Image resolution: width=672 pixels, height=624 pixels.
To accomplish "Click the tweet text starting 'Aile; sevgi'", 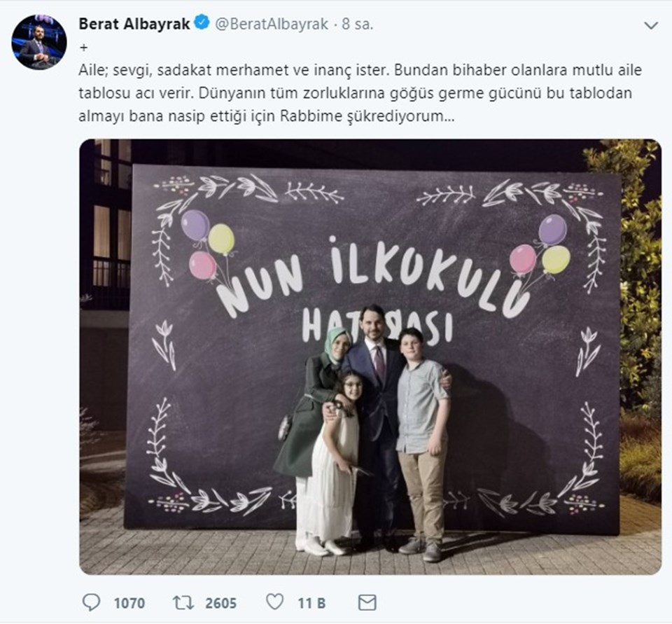I will 360,93.
